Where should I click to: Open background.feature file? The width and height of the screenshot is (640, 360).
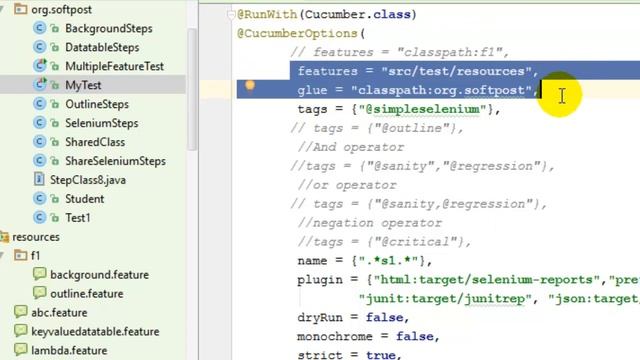point(99,275)
